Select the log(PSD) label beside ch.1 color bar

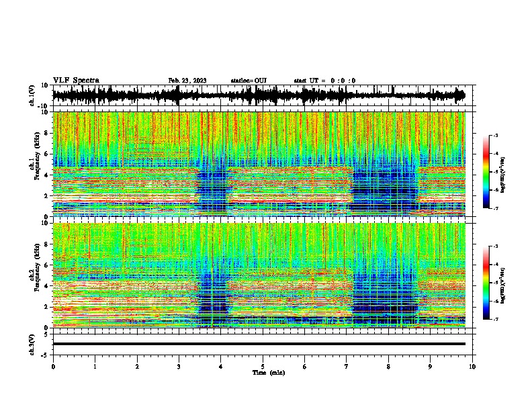pyautogui.click(x=503, y=175)
